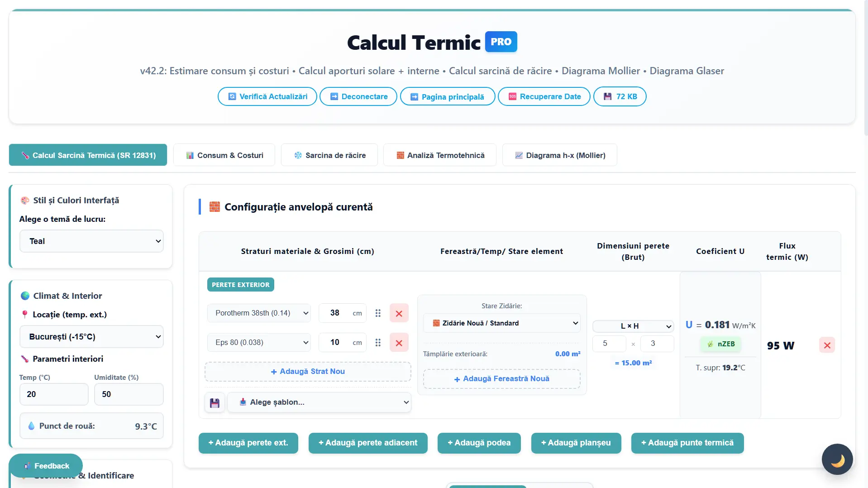Open the Diagrama h-x (Mollier) tab
The image size is (868, 488).
tap(559, 155)
